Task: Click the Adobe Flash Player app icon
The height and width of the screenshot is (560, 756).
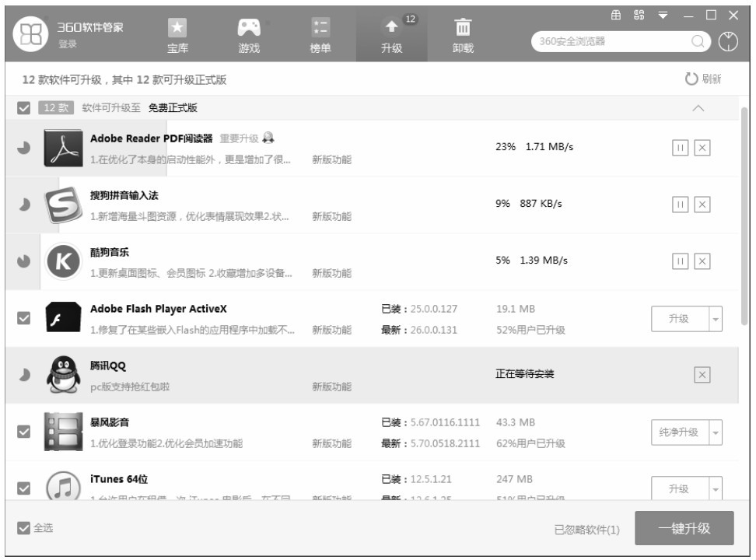Action: click(63, 317)
